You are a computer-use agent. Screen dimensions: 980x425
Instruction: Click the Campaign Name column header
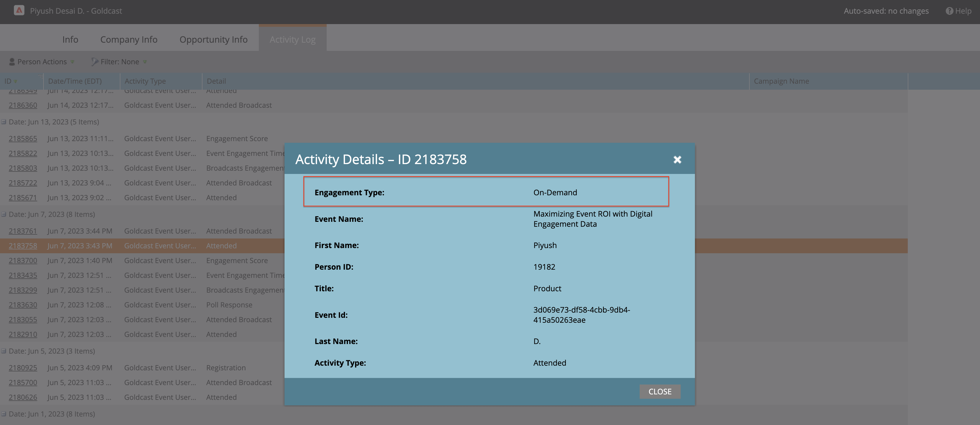tap(829, 81)
